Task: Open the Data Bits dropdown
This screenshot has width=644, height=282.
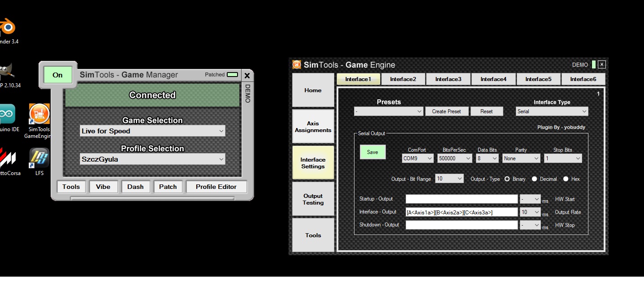Action: pyautogui.click(x=487, y=158)
